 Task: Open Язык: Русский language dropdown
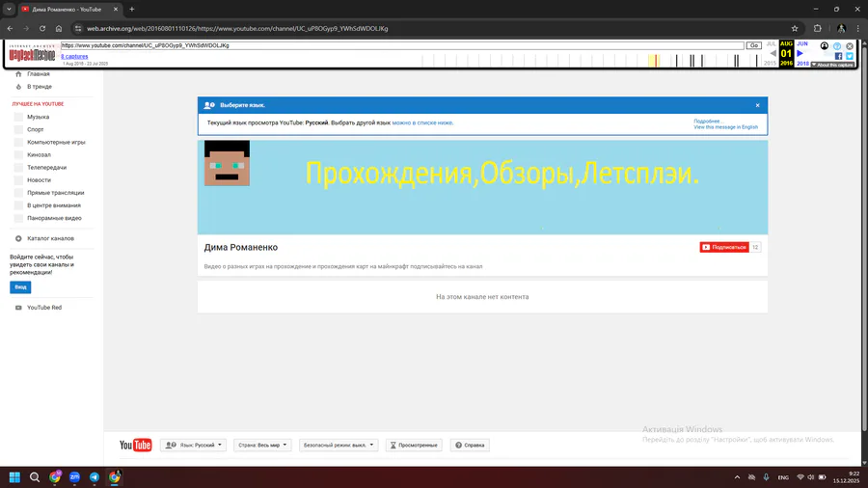point(193,445)
